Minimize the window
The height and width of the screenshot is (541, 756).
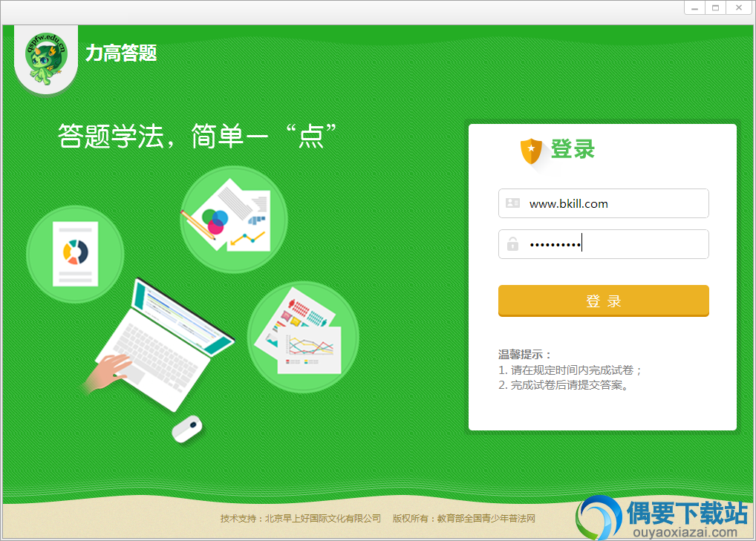[694, 7]
